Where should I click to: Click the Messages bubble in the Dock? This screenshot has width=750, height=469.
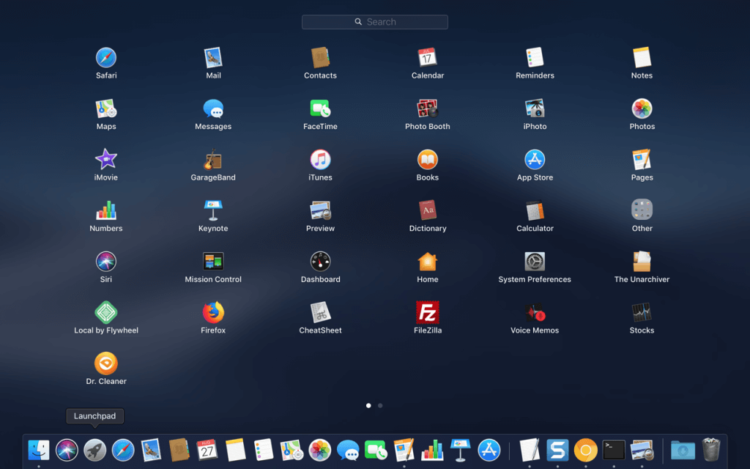tap(348, 450)
